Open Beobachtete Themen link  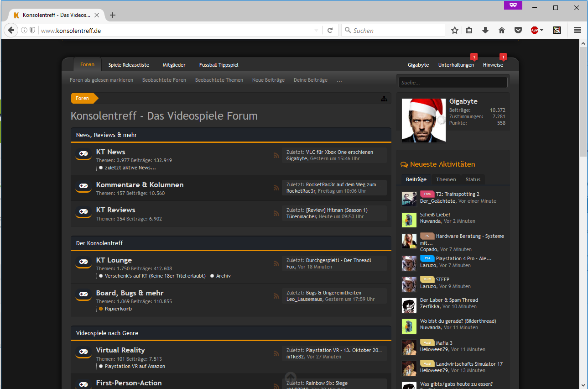click(219, 80)
